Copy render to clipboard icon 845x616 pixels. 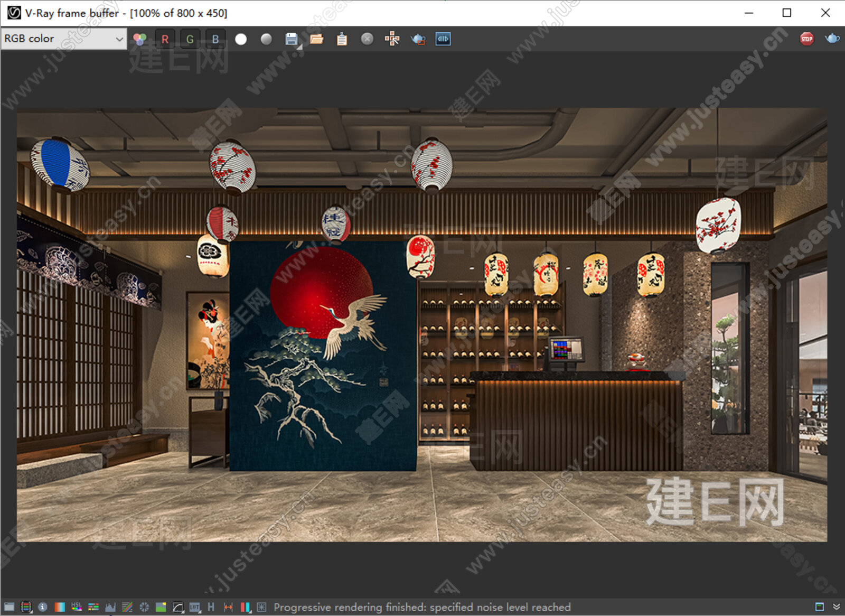tap(342, 39)
